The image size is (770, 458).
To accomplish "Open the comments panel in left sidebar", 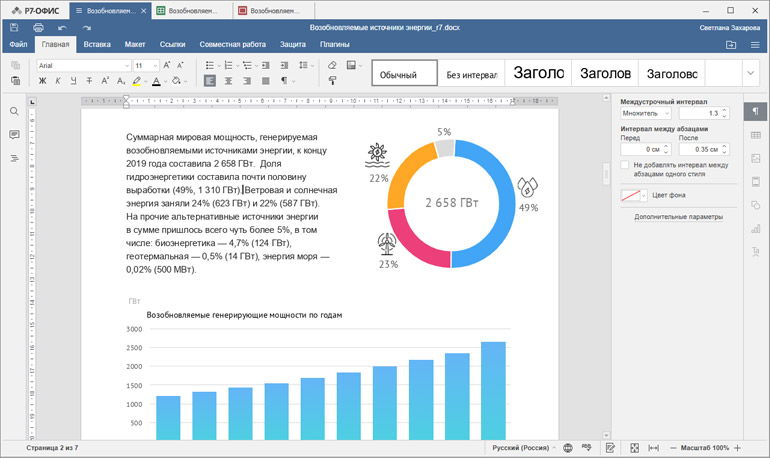I will 14,134.
